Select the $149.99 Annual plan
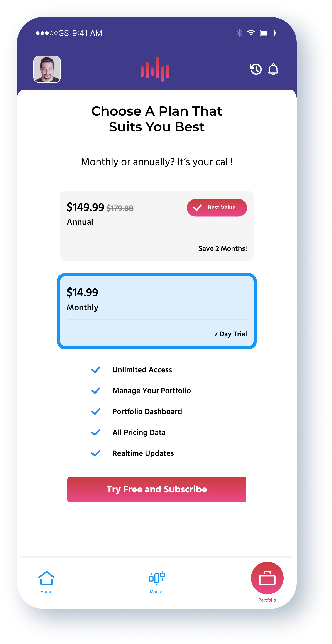332x644 pixels. click(x=157, y=226)
